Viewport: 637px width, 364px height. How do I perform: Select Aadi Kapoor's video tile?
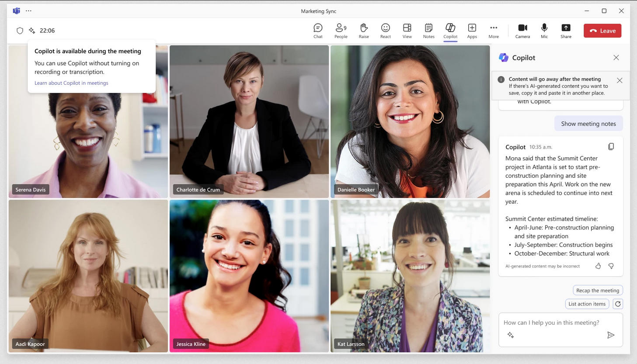[x=88, y=276]
